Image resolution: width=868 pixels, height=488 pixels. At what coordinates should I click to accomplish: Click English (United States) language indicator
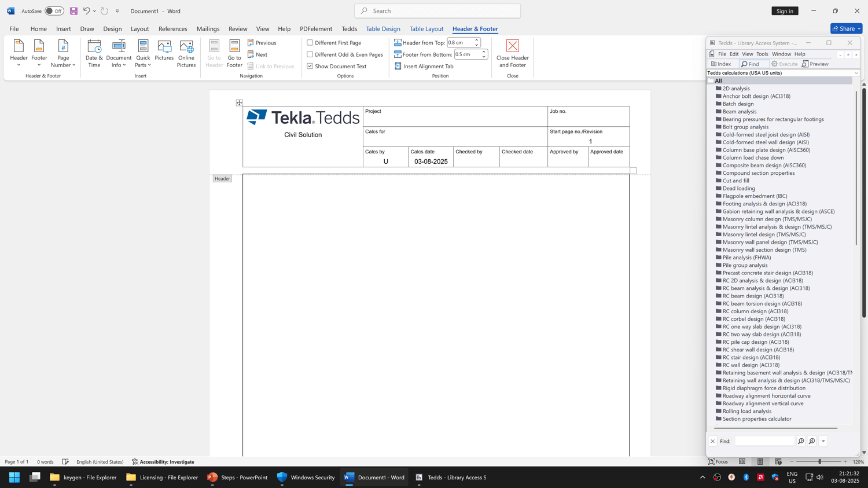100,462
